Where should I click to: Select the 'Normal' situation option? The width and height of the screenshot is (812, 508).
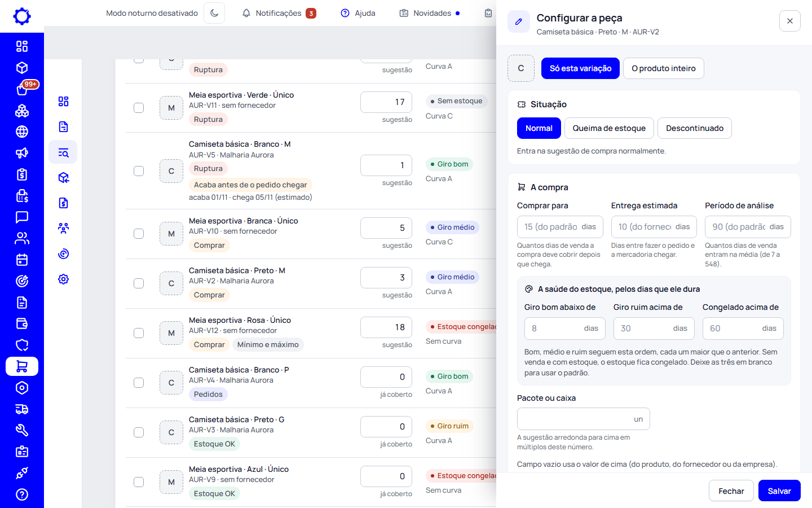pyautogui.click(x=539, y=128)
